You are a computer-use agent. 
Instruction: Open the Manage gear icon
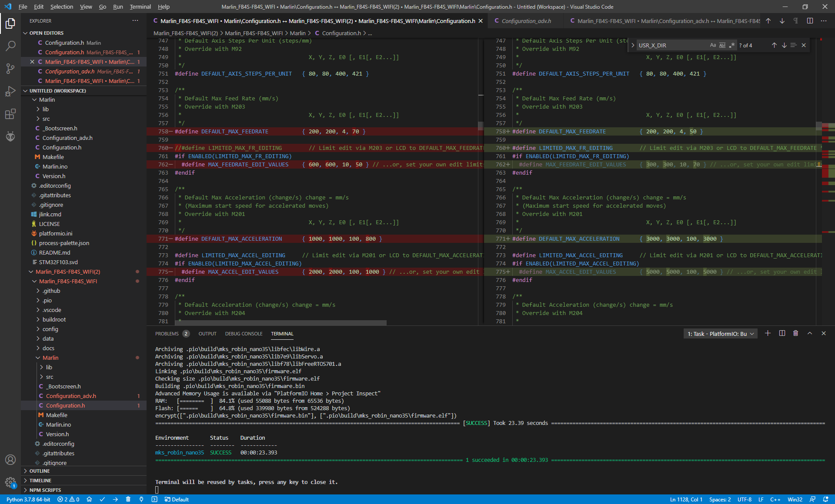[x=10, y=482]
